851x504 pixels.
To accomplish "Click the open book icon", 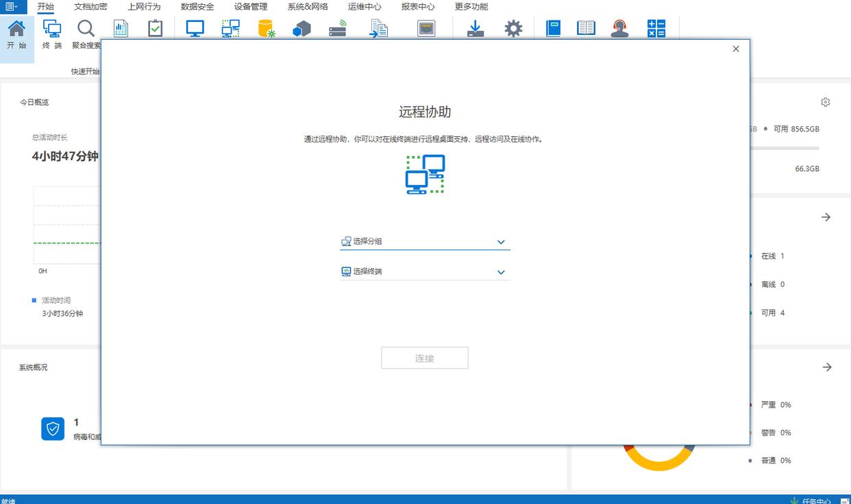I will 586,28.
